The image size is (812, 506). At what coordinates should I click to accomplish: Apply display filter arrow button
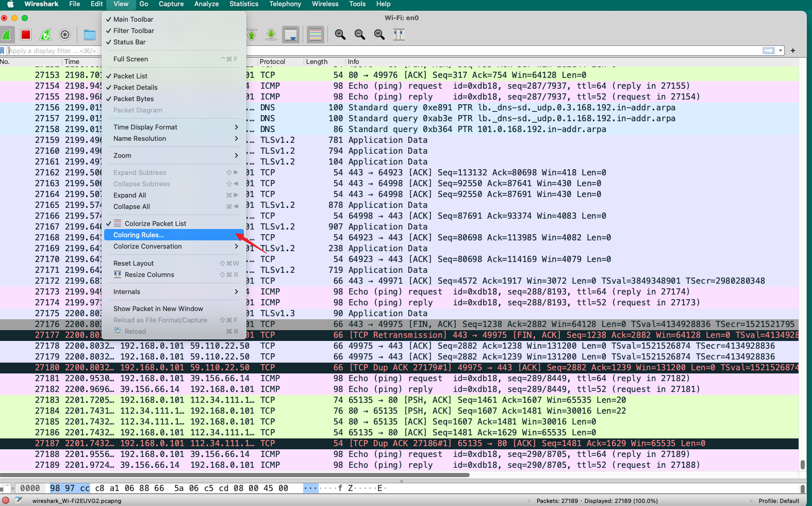click(x=769, y=51)
